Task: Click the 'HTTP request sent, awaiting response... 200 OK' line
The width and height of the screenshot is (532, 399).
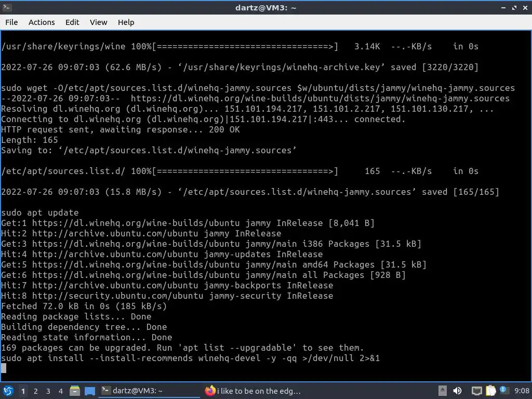Action: point(121,129)
